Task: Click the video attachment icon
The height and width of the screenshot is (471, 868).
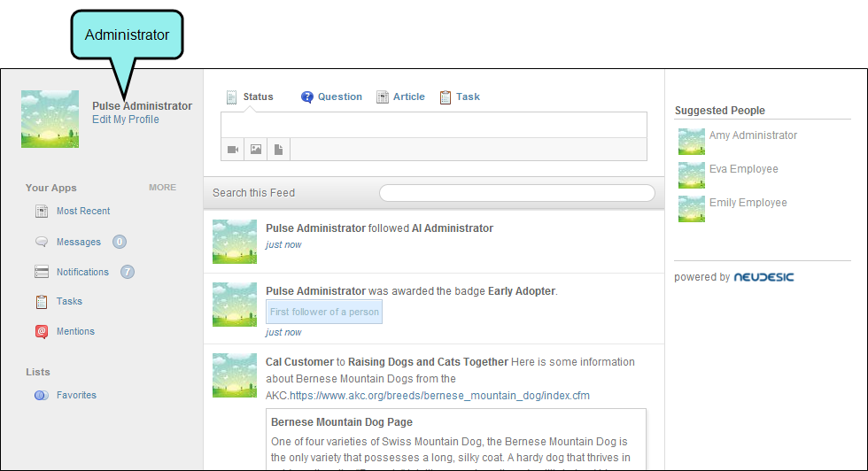Action: pos(233,150)
